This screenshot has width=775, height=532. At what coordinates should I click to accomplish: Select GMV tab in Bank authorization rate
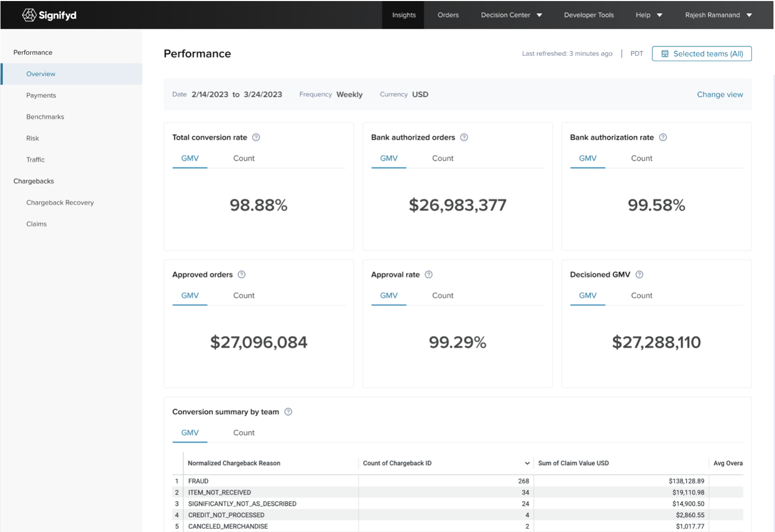click(588, 159)
